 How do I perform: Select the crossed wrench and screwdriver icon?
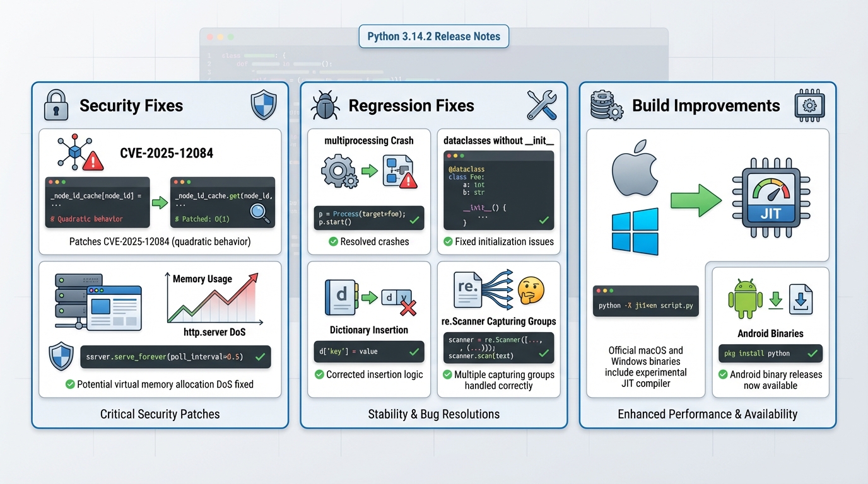click(x=541, y=105)
